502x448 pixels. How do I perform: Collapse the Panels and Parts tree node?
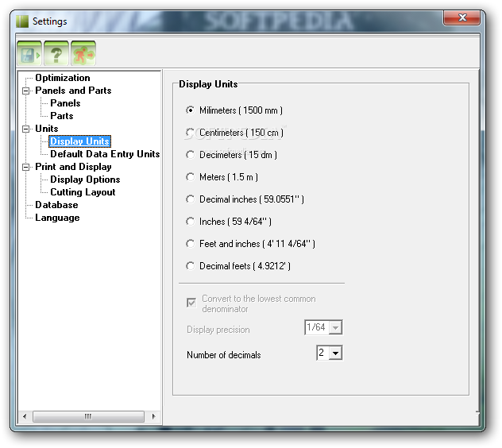(25, 91)
